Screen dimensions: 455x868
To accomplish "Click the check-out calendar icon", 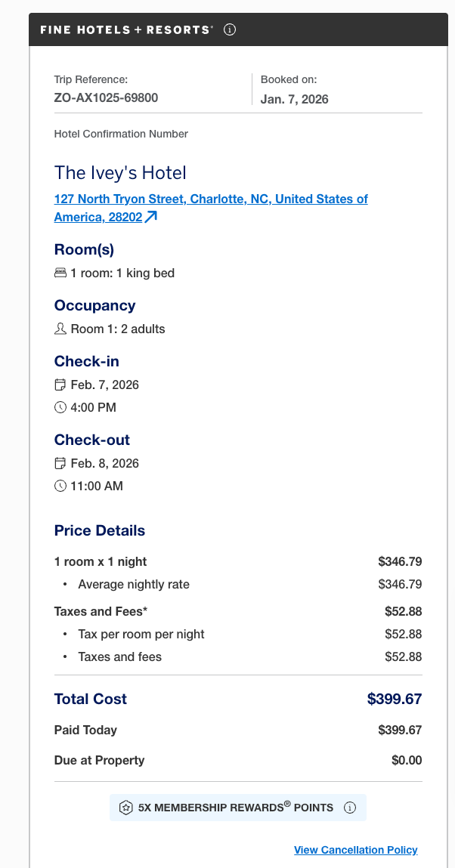I will coord(60,464).
